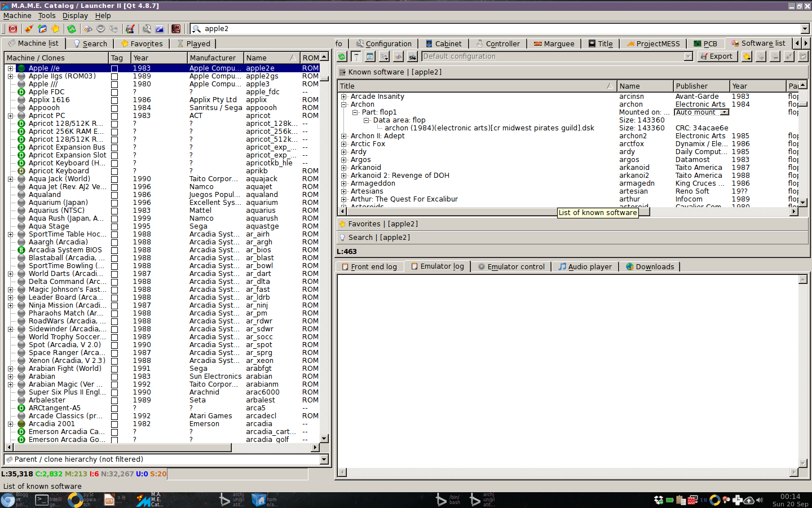Screen dimensions: 812x508
Task: Click the SW icon in the software list toolbar
Action: pos(412,56)
